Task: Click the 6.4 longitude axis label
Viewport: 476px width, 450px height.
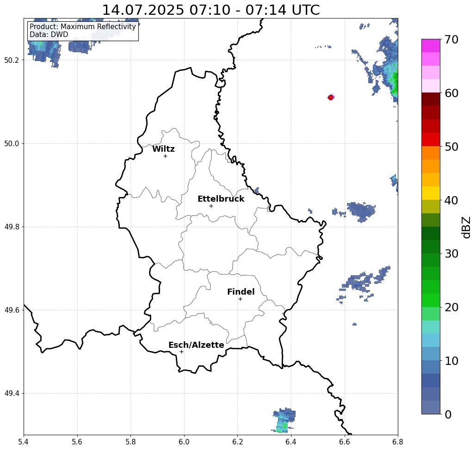Action: (291, 442)
